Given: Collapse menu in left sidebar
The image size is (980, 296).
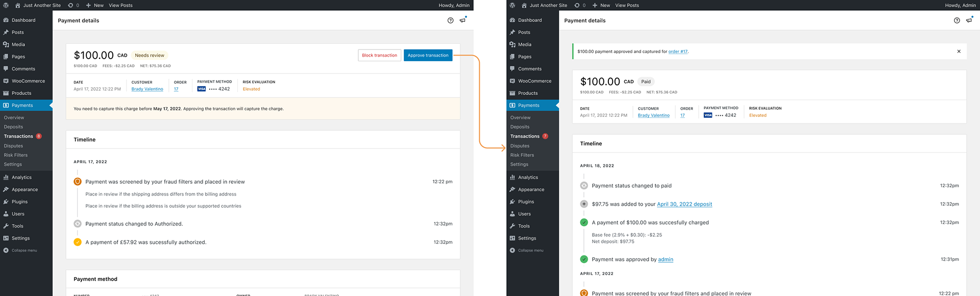Looking at the screenshot, I should point(20,250).
